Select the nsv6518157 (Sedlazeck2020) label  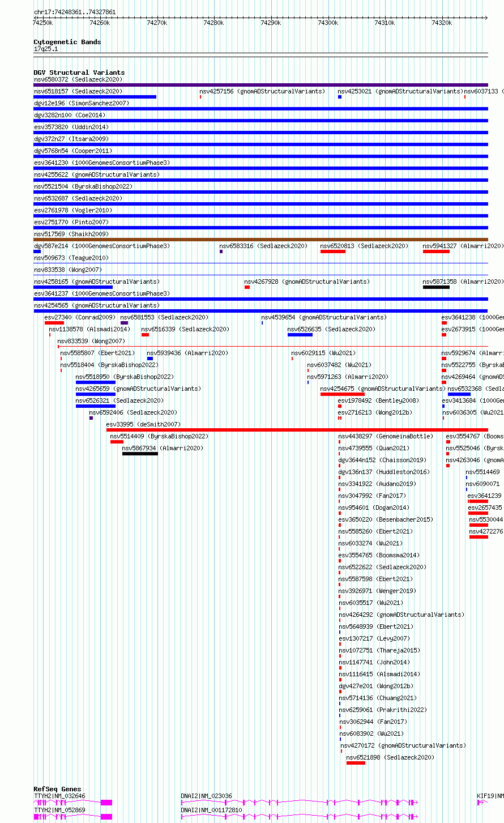[x=78, y=92]
